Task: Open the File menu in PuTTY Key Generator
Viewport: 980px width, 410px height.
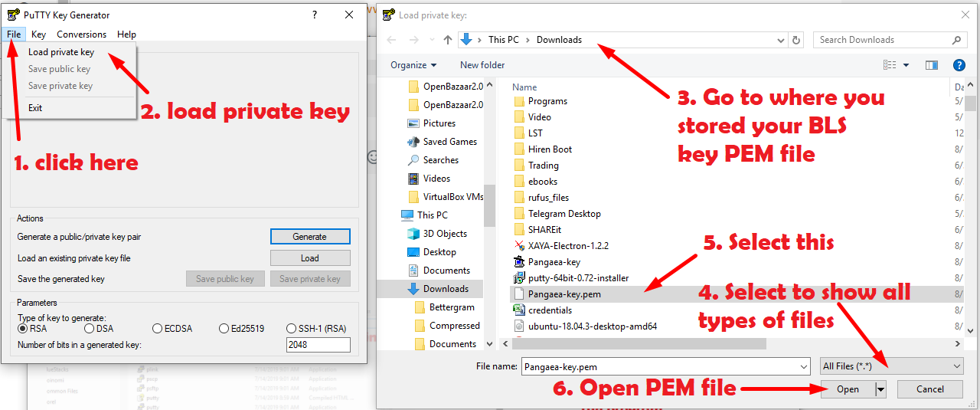Action: (15, 34)
